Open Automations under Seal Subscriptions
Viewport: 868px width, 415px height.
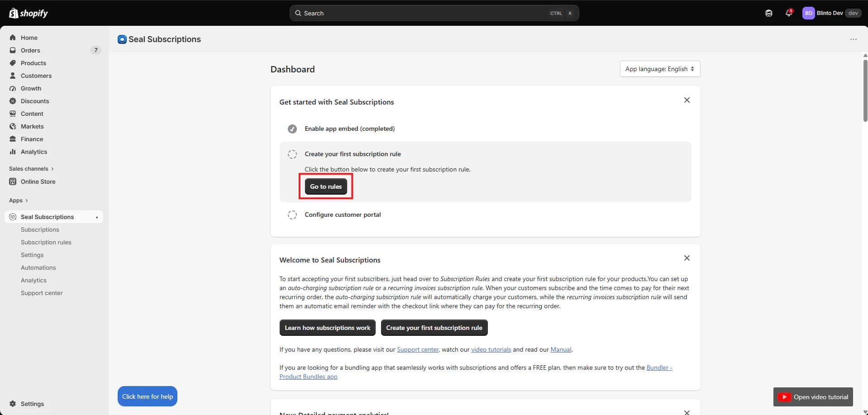click(38, 267)
